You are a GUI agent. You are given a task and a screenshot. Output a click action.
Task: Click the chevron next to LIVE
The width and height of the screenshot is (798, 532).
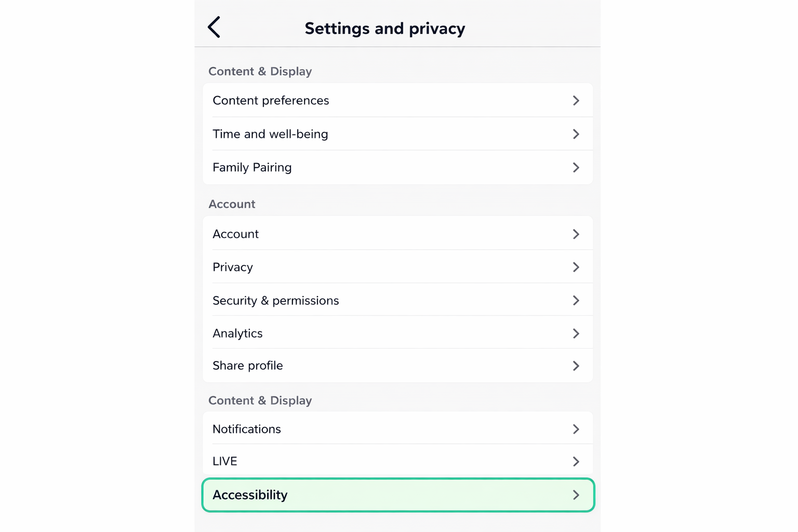point(576,461)
